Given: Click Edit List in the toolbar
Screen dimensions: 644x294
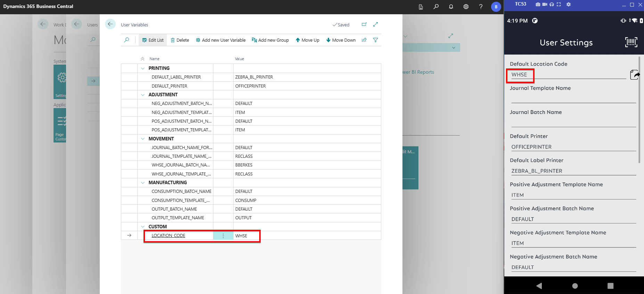Looking at the screenshot, I should point(153,40).
